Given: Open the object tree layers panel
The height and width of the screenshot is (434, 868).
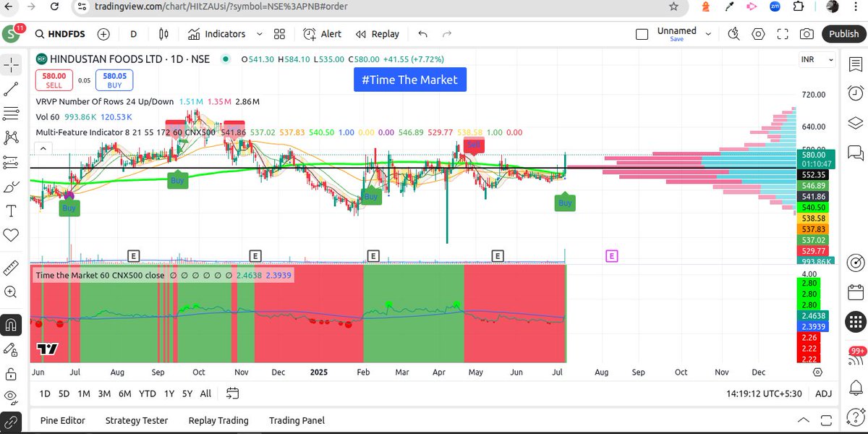Looking at the screenshot, I should pyautogui.click(x=854, y=122).
